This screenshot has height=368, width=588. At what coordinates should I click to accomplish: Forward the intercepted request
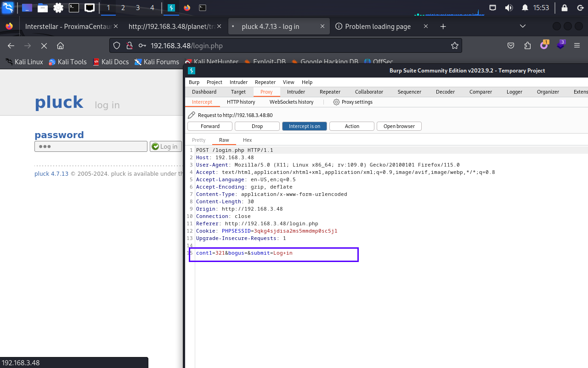[210, 126]
